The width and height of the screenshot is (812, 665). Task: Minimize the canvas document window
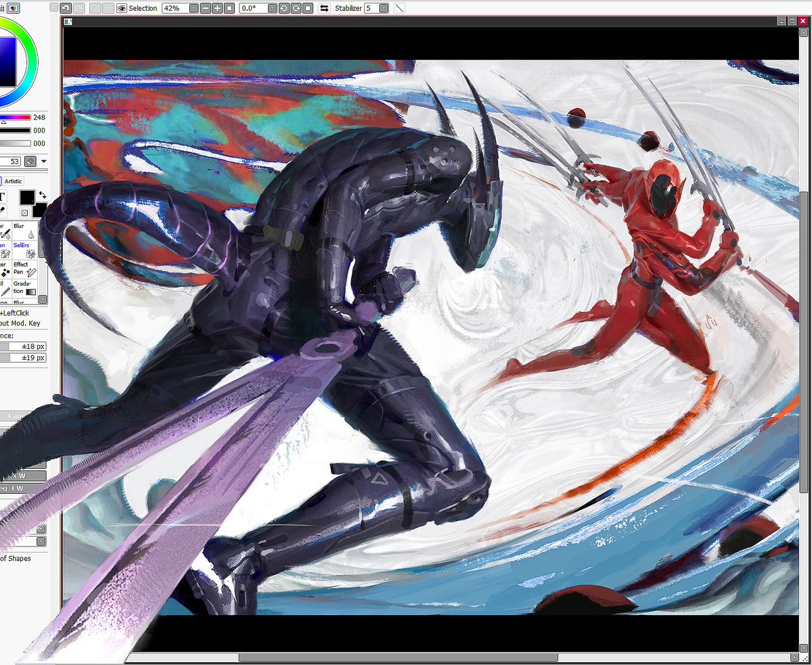click(x=782, y=22)
